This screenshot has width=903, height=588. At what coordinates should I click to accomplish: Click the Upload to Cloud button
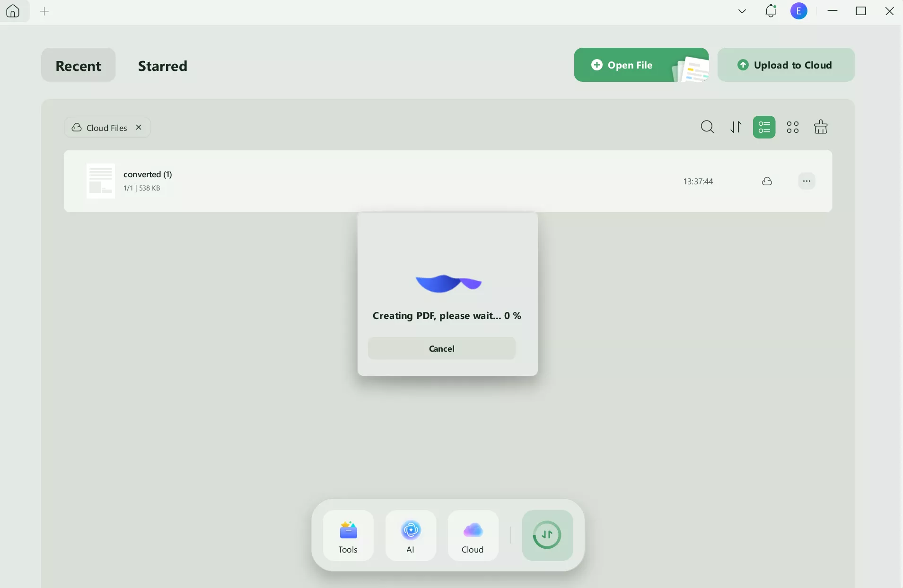point(786,65)
